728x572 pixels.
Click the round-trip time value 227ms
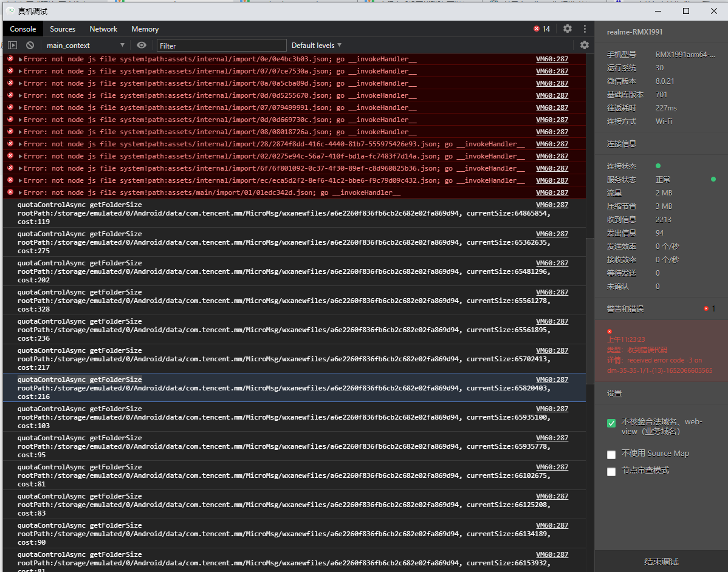(666, 107)
